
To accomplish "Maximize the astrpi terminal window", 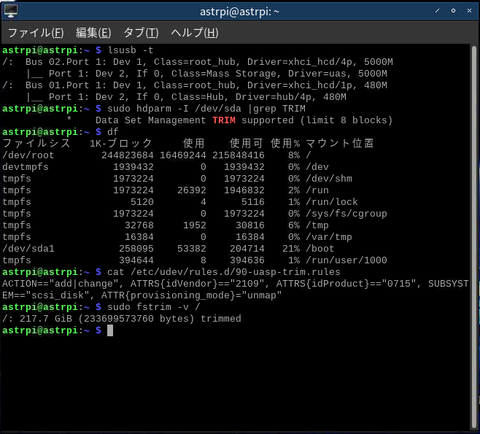I will click(453, 11).
